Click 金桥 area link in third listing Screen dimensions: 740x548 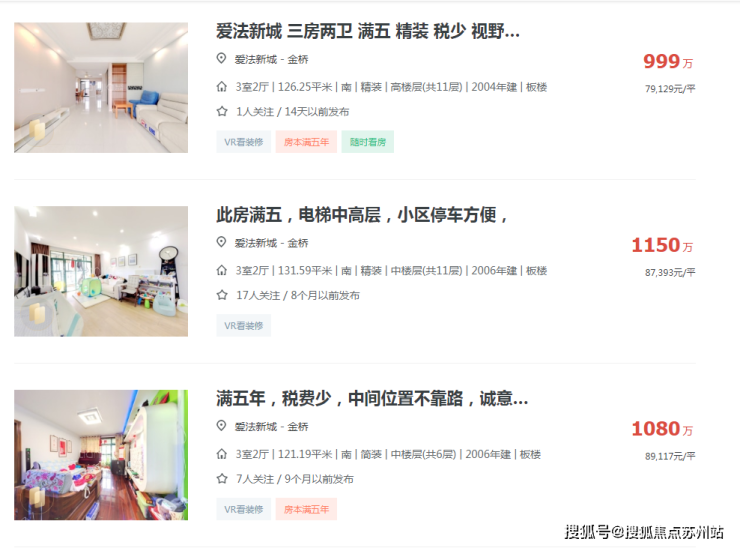(298, 427)
